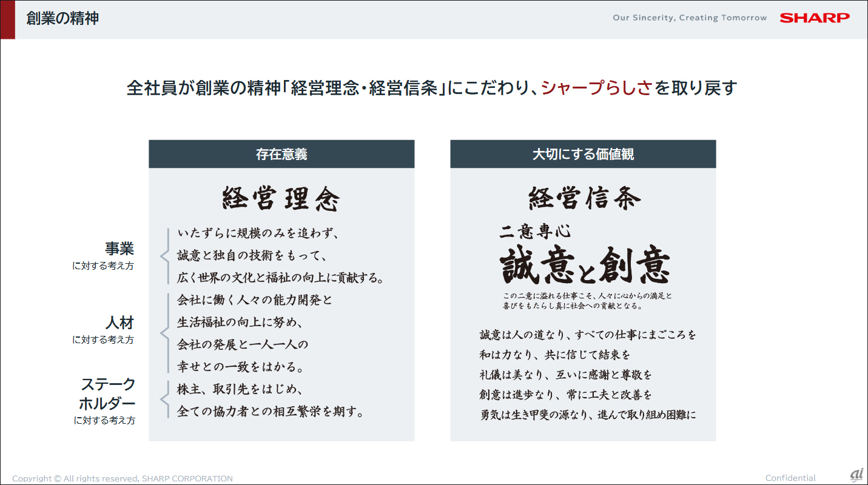868x485 pixels.
Task: Click the SHARP CORPORATION copyright notice
Action: click(x=123, y=479)
